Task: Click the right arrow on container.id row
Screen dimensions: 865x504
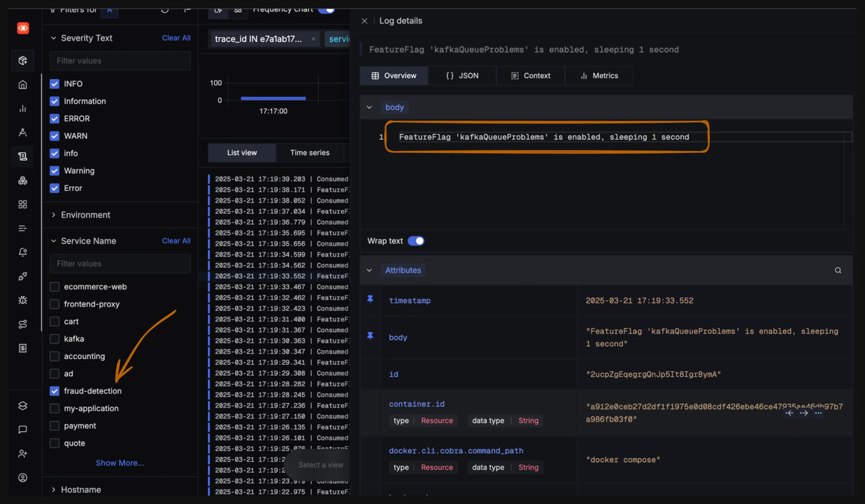Action: coord(804,413)
